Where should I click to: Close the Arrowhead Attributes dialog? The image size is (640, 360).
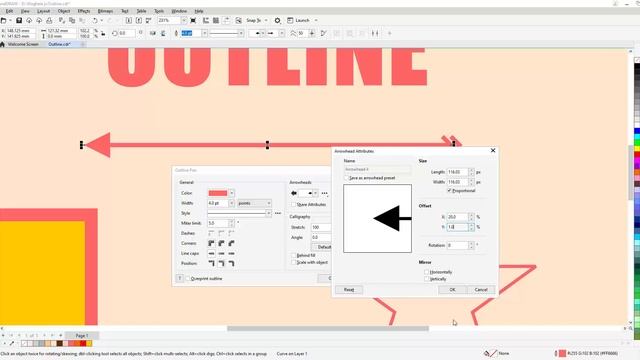pyautogui.click(x=493, y=151)
